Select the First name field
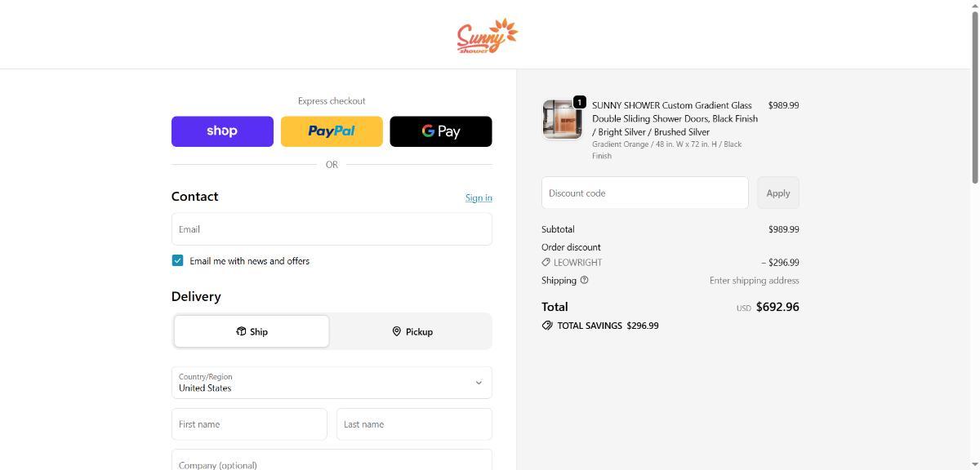 249,424
